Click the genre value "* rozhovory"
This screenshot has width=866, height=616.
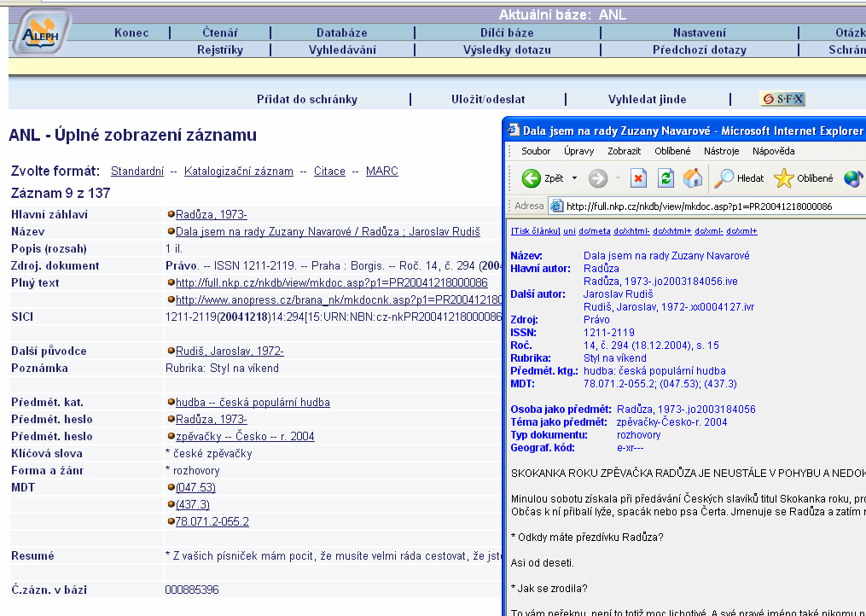click(x=192, y=471)
